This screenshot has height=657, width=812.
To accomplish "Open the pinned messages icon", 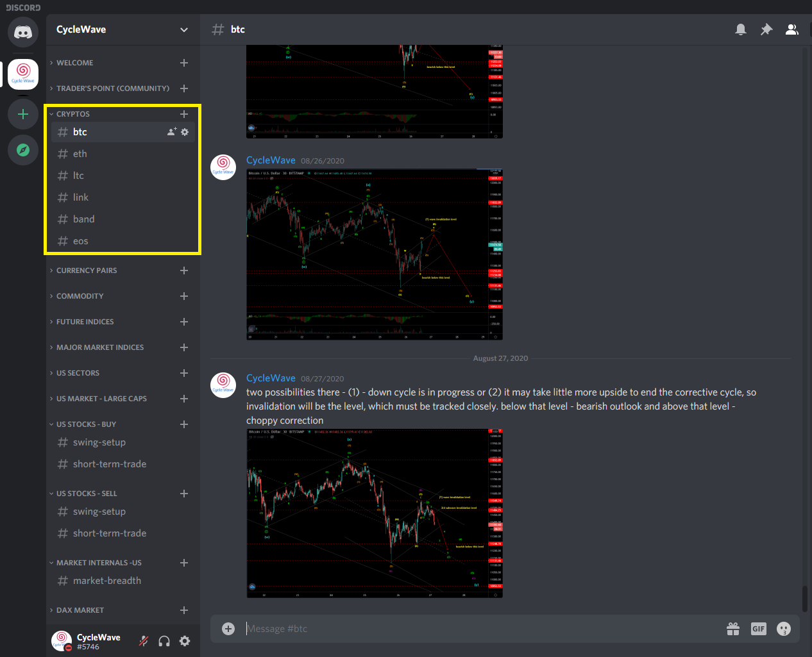I will point(766,29).
